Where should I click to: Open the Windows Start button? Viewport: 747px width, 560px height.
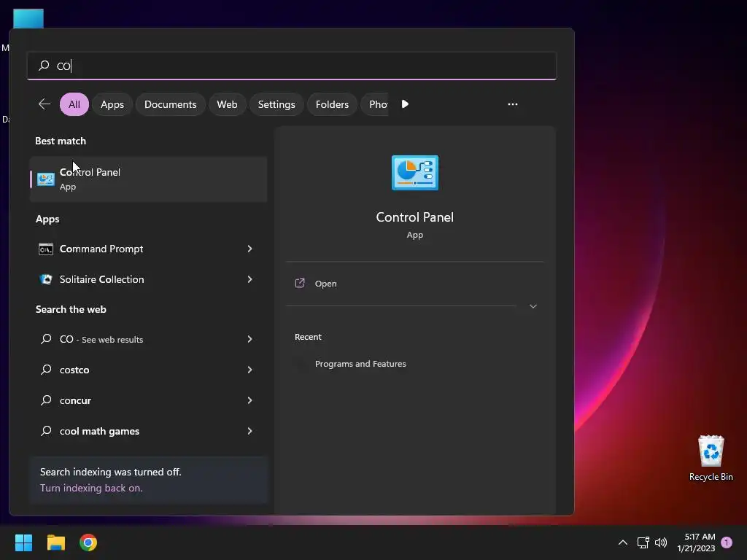pyautogui.click(x=23, y=542)
